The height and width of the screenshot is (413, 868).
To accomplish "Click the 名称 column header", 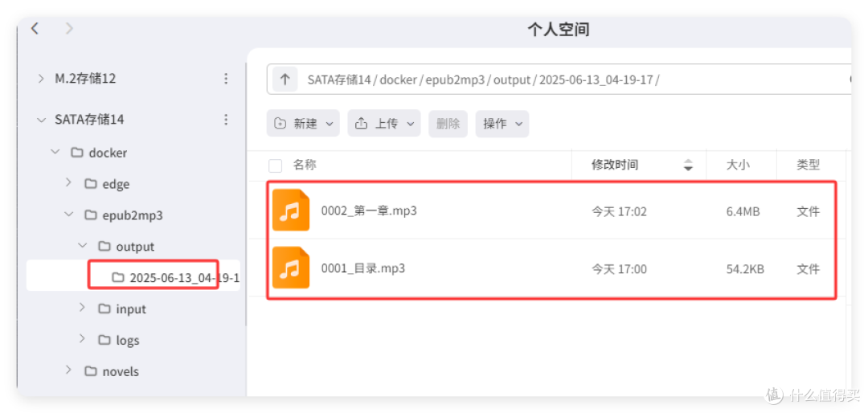I will pyautogui.click(x=305, y=165).
